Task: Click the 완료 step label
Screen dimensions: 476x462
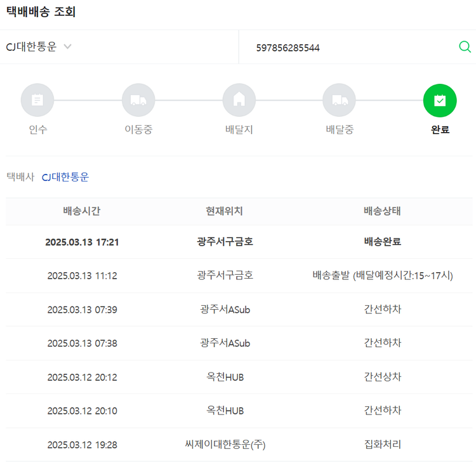Action: [x=440, y=130]
